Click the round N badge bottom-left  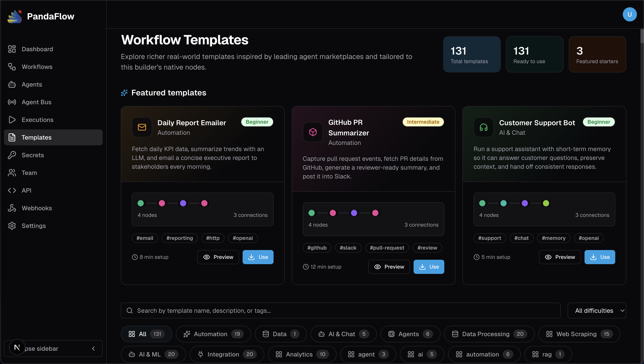tap(17, 347)
